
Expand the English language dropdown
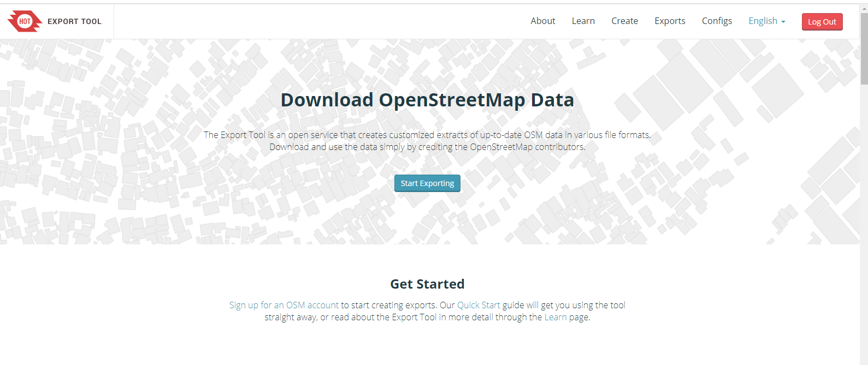[x=767, y=21]
